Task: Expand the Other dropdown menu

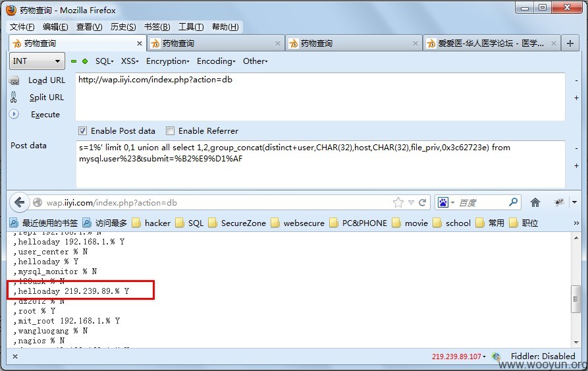Action: point(255,61)
